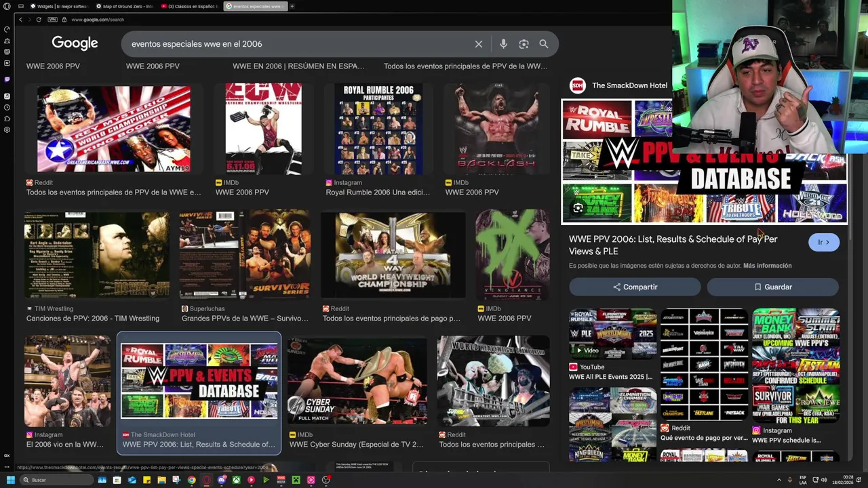Open the ECW wrestler image thumbnail
This screenshot has height=488, width=868.
pyautogui.click(x=263, y=129)
